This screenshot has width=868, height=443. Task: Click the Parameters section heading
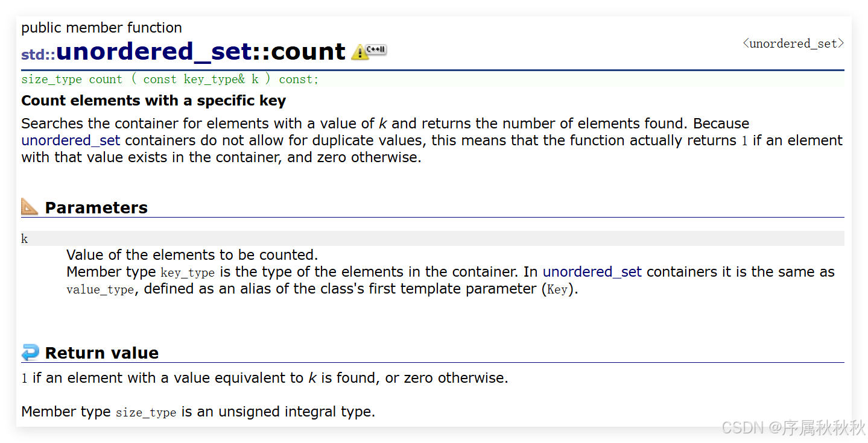[x=96, y=207]
